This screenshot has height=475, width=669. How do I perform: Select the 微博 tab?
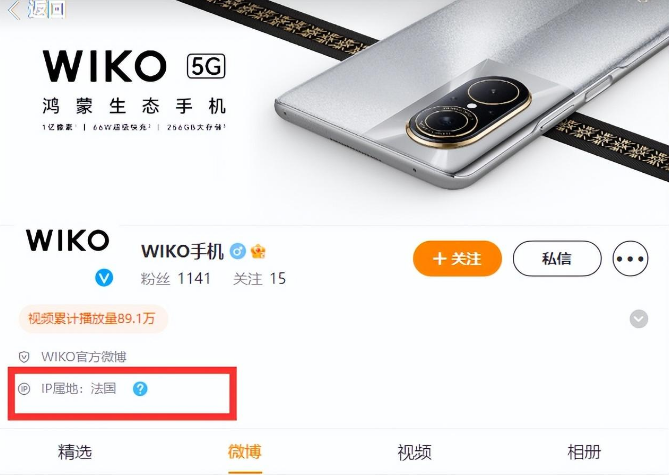click(245, 452)
